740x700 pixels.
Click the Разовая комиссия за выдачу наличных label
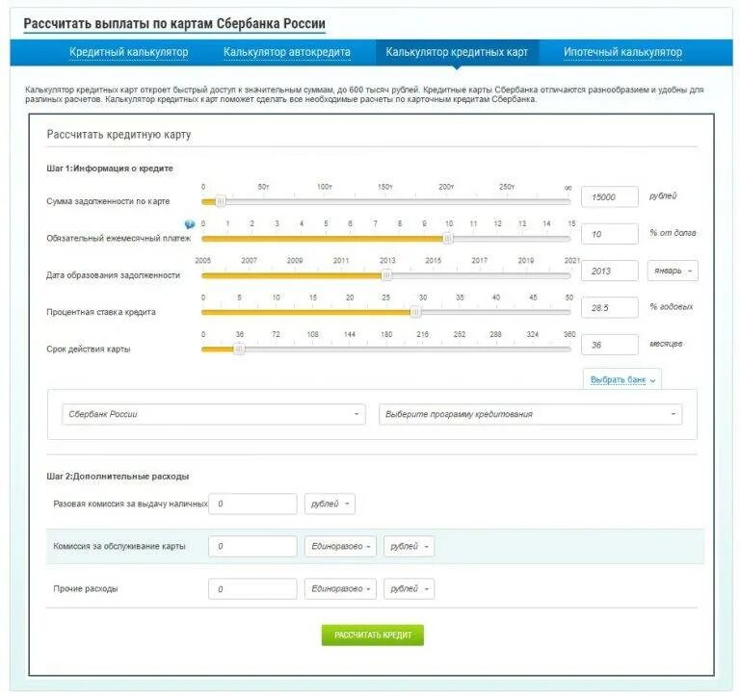tap(130, 504)
